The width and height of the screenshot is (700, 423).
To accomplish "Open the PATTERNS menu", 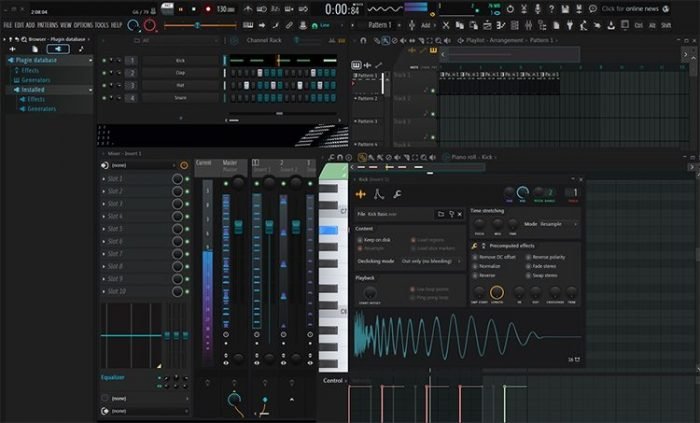I will click(x=46, y=24).
